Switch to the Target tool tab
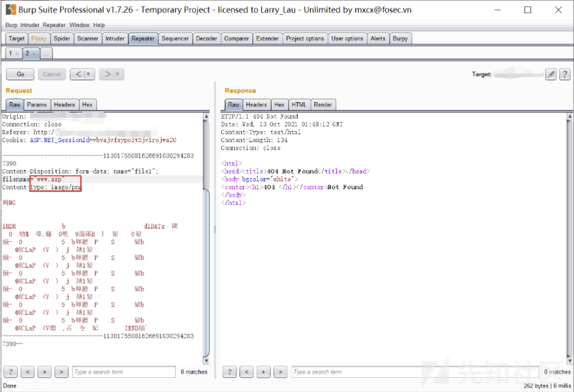Viewport: 574px width, 392px height. [17, 39]
